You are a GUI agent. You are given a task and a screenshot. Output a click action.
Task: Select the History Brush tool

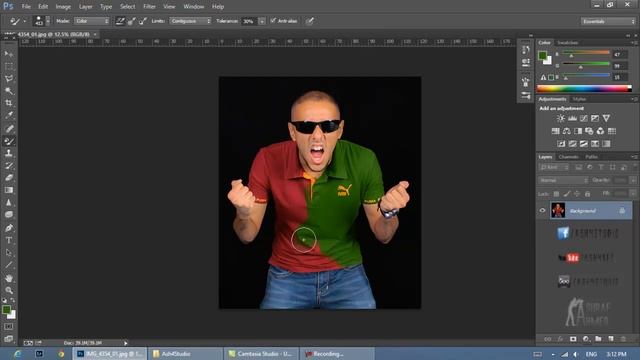point(9,166)
